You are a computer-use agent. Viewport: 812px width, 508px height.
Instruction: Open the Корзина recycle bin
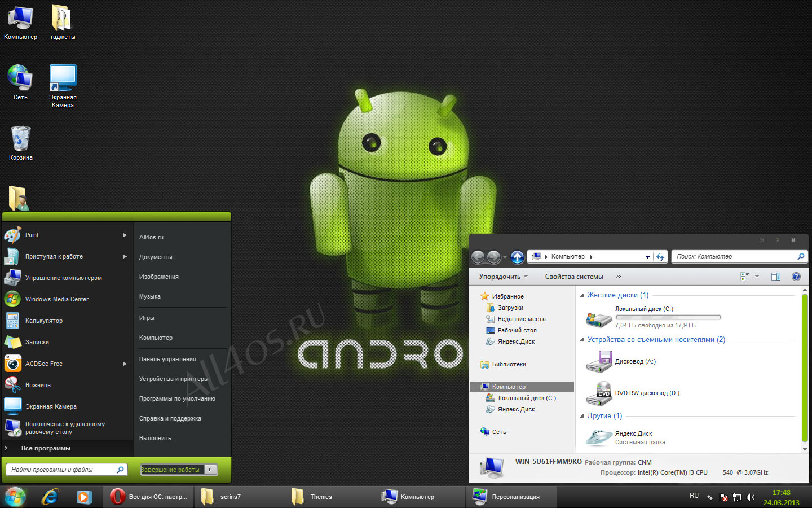coord(20,143)
